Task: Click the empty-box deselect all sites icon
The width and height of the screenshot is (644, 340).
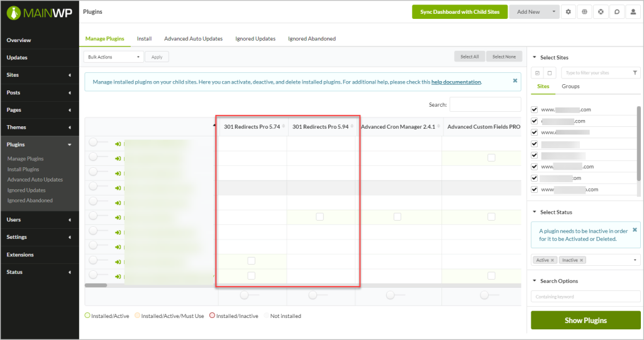Action: tap(550, 73)
